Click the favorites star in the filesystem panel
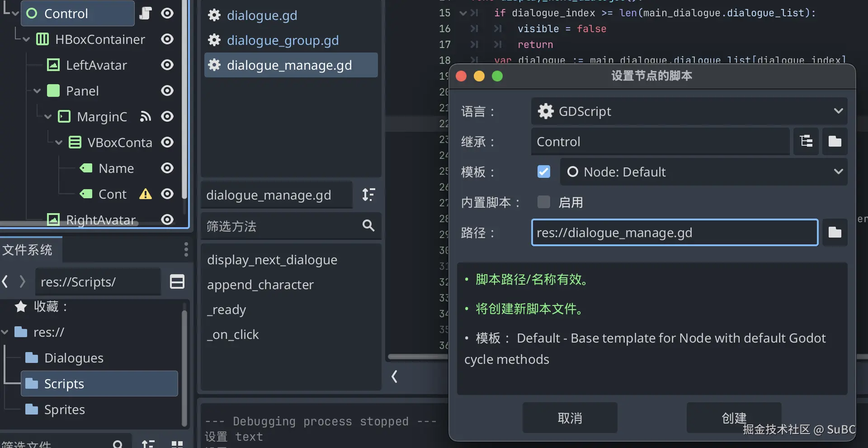Viewport: 868px width, 448px height. [20, 306]
